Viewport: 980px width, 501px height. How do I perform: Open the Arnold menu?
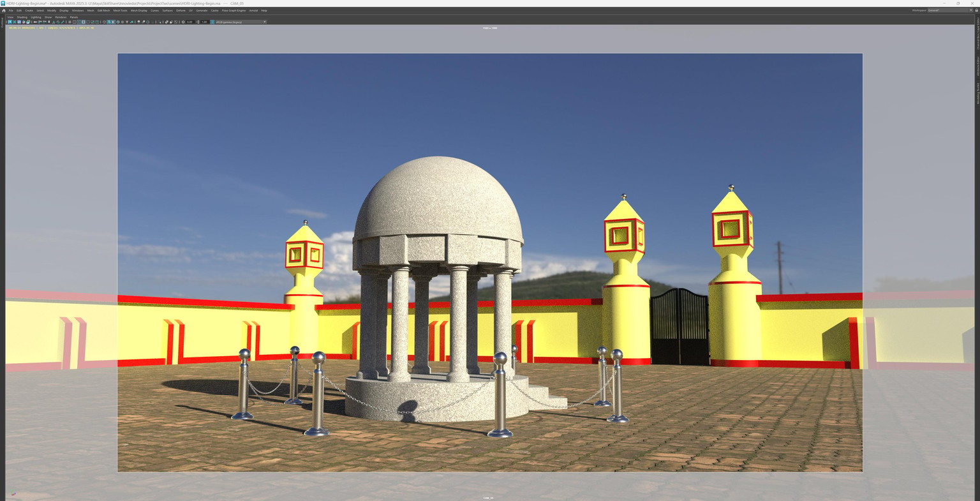tap(253, 10)
